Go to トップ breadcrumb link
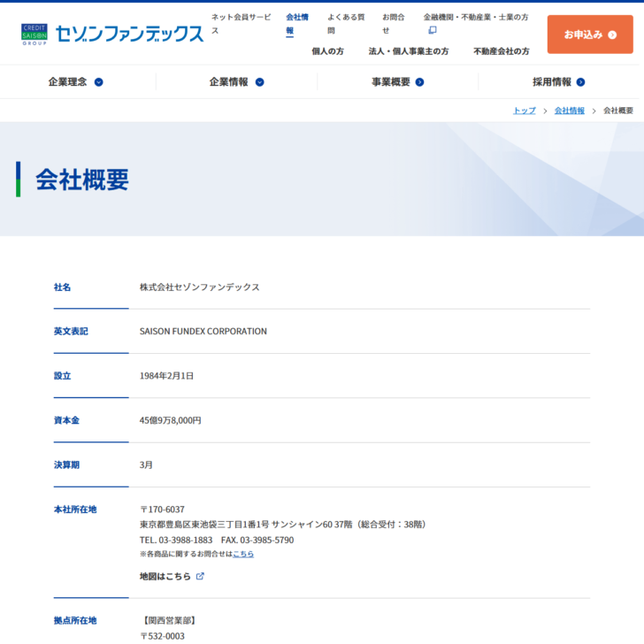Viewport: 644px width, 644px height. (524, 111)
